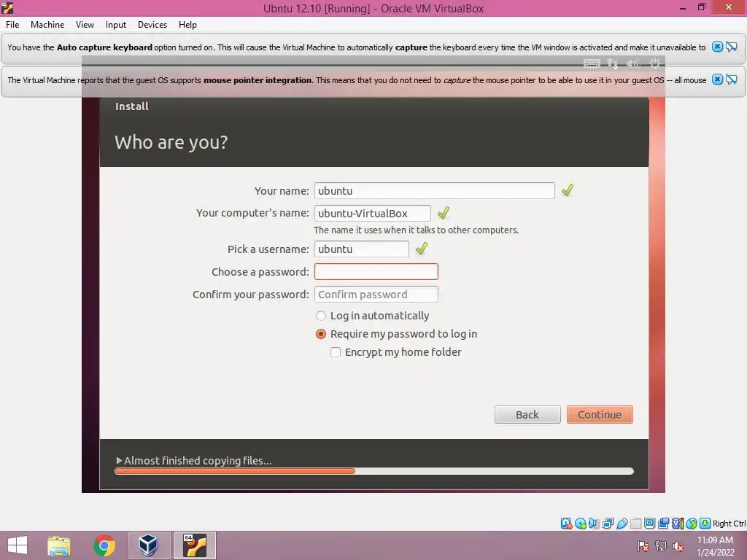Click the Ubuntu power session indicator
This screenshot has height=560, width=747.
point(654,63)
